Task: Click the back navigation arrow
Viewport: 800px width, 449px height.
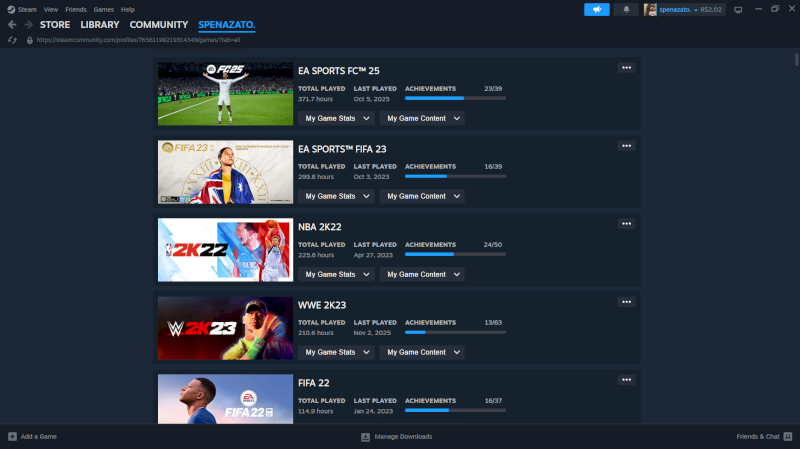Action: 12,24
